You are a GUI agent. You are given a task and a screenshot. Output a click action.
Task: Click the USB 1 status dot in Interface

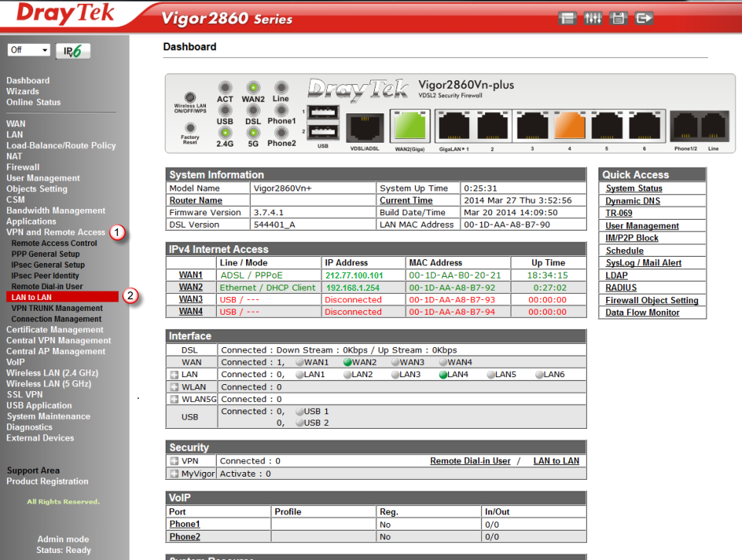point(299,411)
